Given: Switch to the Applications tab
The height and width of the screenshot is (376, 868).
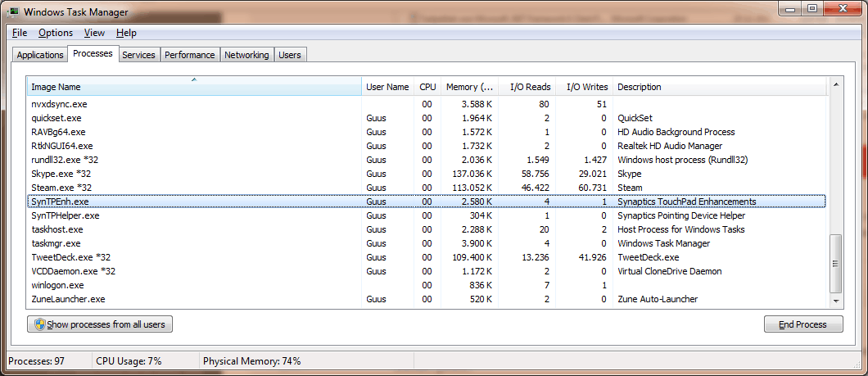Looking at the screenshot, I should point(40,55).
